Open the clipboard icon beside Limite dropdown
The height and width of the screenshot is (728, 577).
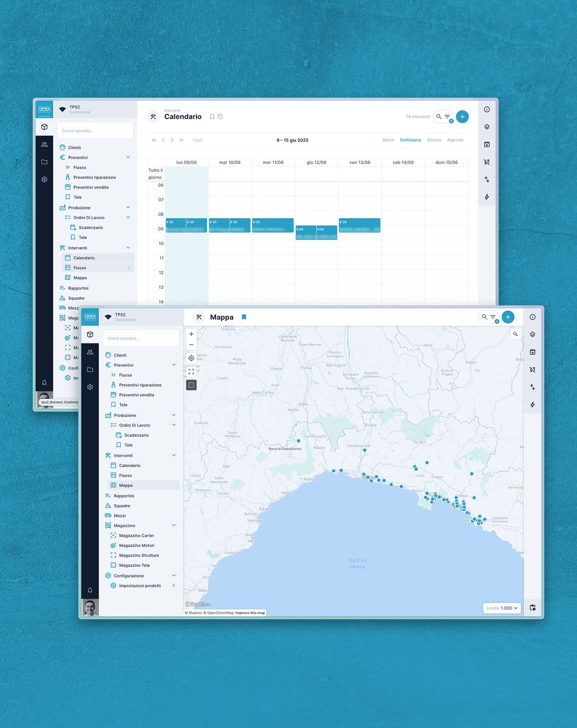(x=533, y=608)
